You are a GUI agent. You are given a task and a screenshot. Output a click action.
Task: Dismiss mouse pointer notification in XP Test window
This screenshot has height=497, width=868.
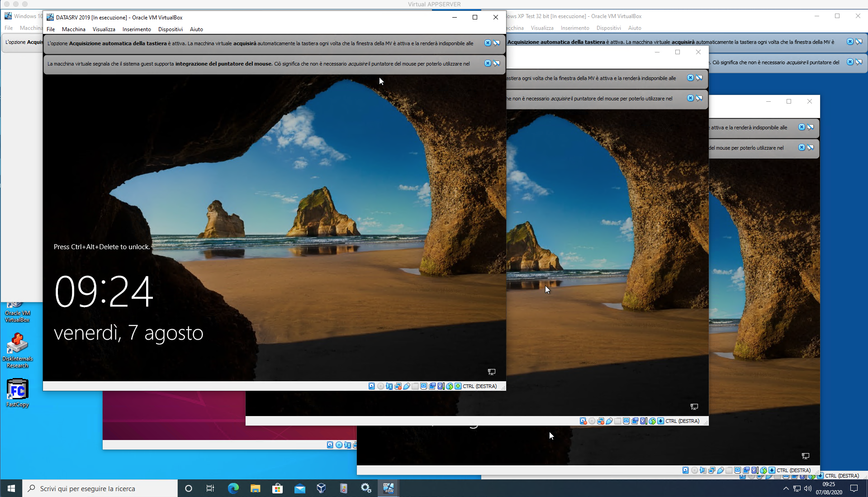coord(850,62)
